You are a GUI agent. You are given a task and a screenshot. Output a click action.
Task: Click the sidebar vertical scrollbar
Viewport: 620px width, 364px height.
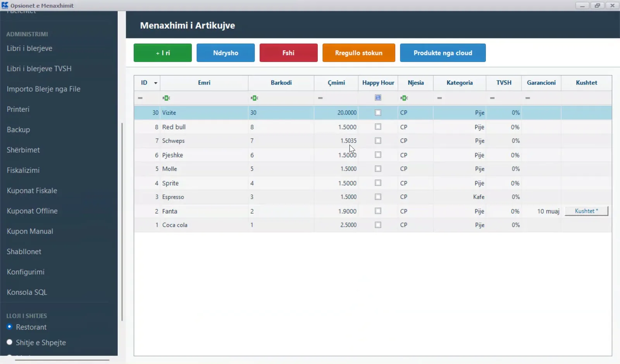tap(122, 222)
